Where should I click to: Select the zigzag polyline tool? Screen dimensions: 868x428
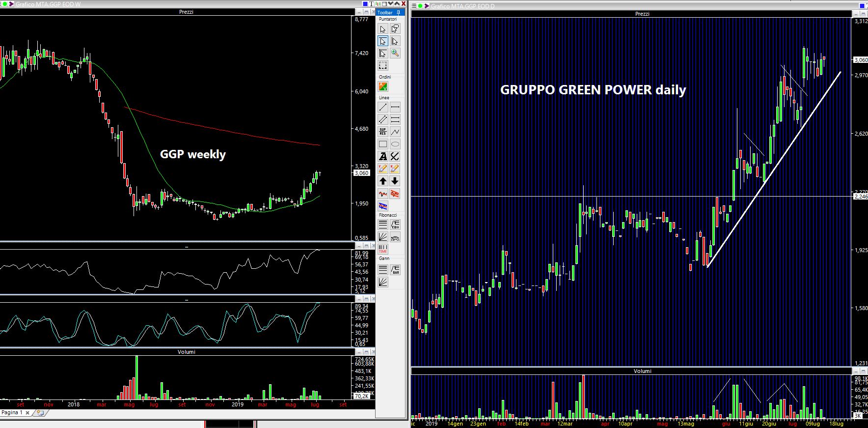(x=395, y=132)
